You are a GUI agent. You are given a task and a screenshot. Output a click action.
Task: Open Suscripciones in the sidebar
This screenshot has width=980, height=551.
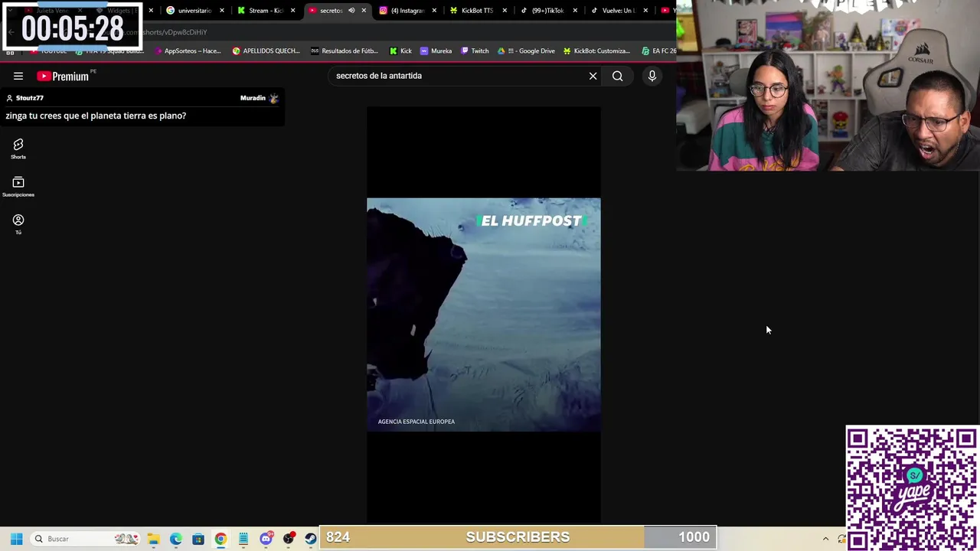tap(18, 187)
